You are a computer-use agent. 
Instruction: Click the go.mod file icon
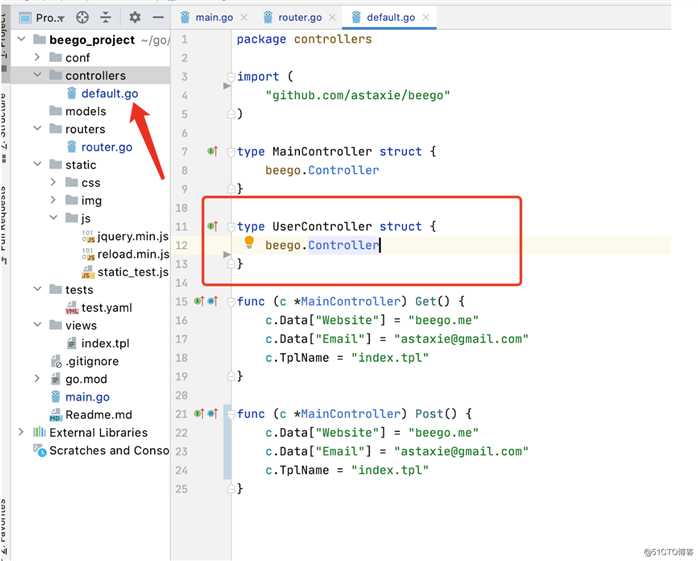click(55, 379)
